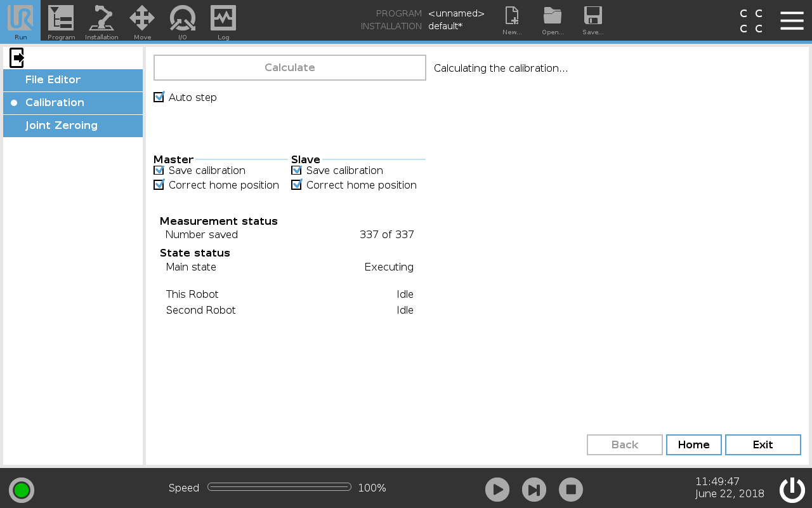Click the Exit button
This screenshot has width=812, height=508.
click(763, 444)
